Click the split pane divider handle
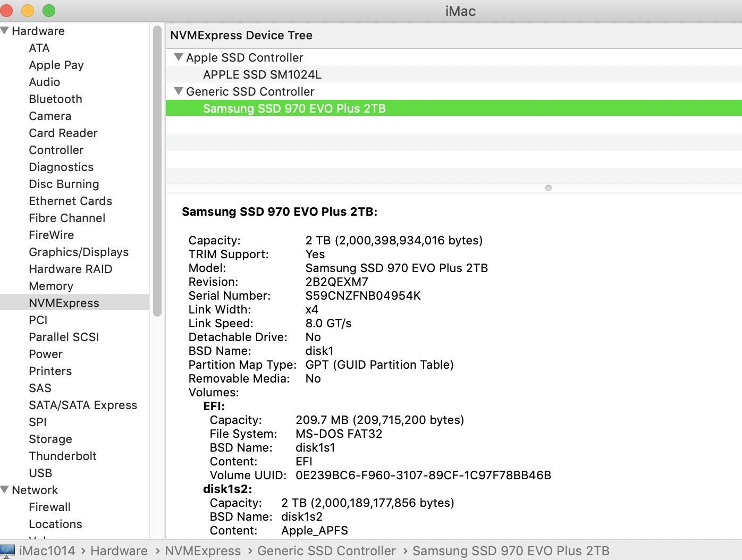Screen dimensions: 742x560 pos(549,188)
